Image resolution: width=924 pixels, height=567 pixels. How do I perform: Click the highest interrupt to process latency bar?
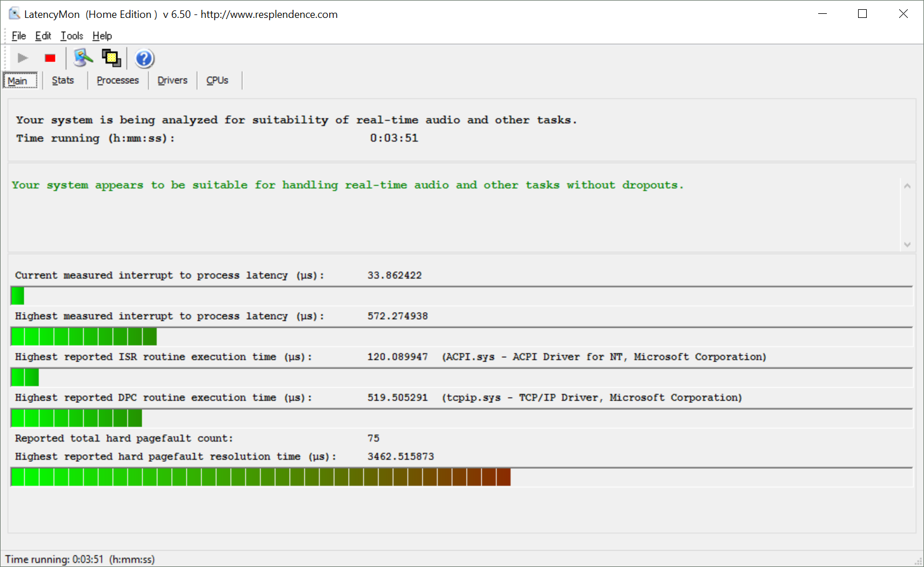[461, 336]
